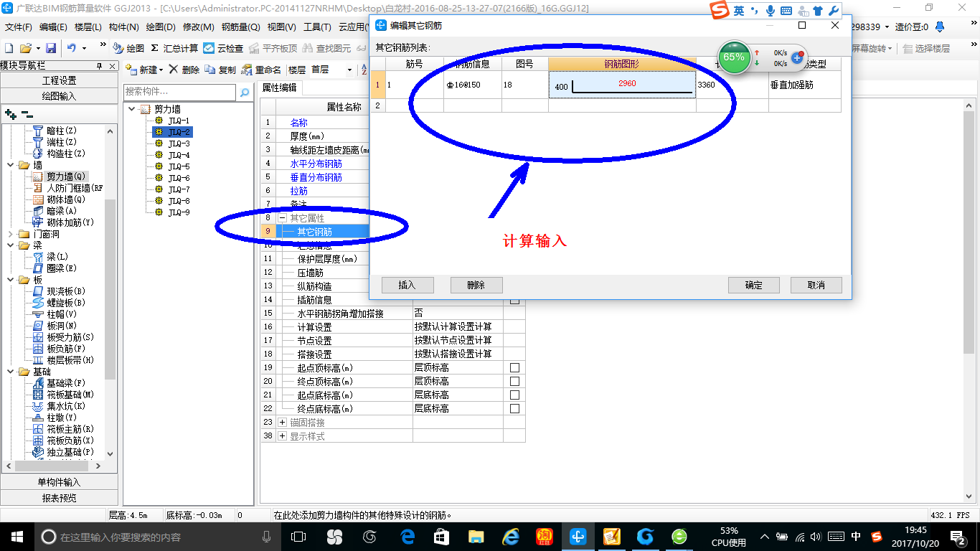Open the 构件(N) menu
Image resolution: width=980 pixels, height=551 pixels.
point(124,27)
